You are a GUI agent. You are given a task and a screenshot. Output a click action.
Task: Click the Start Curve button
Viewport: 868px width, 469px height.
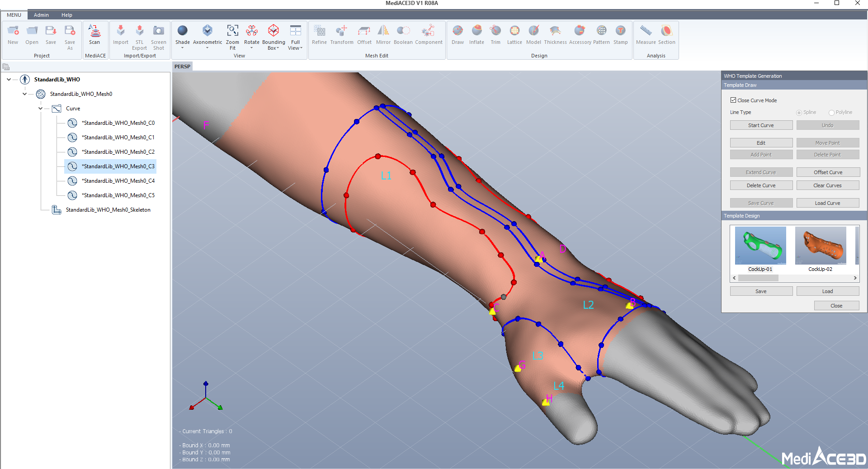(x=761, y=125)
